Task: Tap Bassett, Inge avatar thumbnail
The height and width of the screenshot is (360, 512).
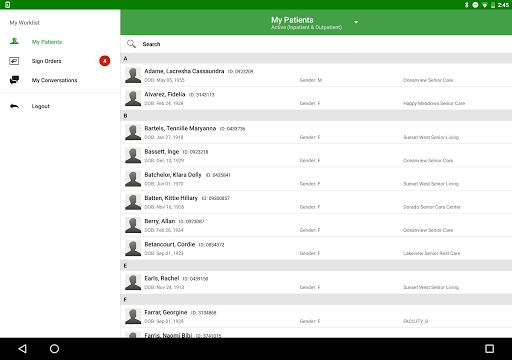Action: click(x=133, y=156)
